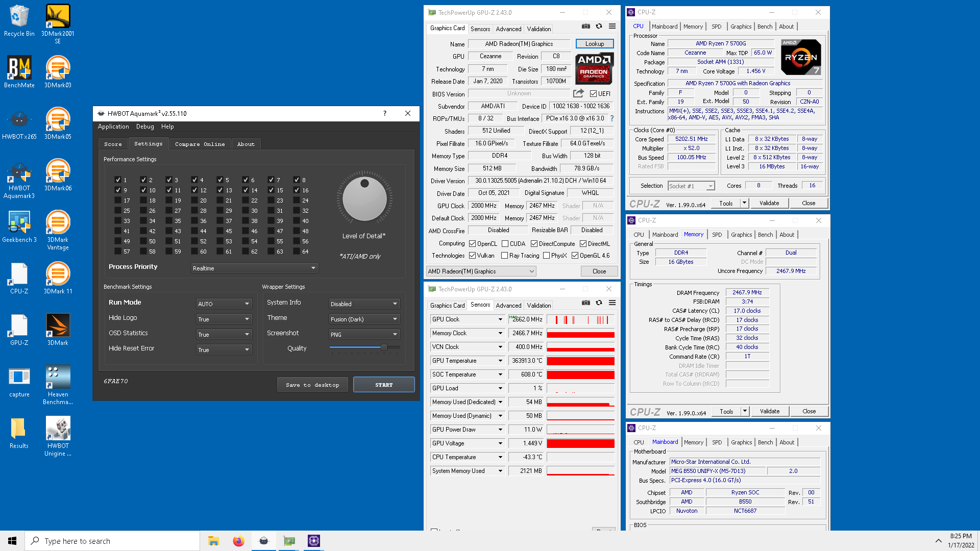This screenshot has width=980, height=551.
Task: Open the CPU-Z desktop shortcut
Action: 19,278
